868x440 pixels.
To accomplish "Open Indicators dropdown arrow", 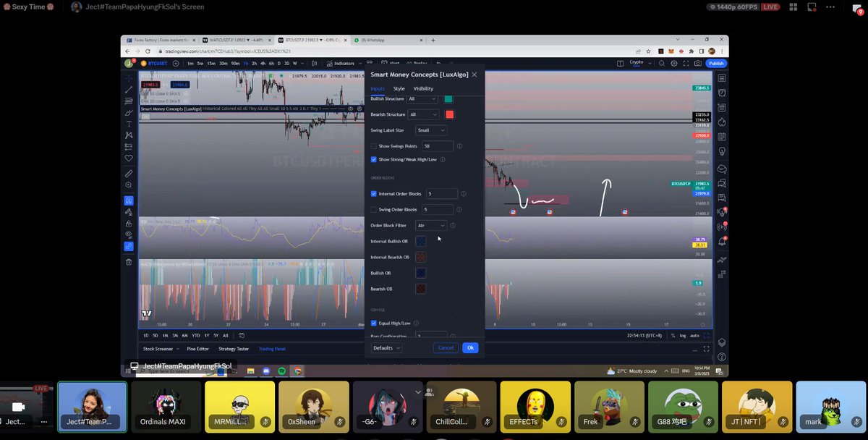I will click(359, 63).
